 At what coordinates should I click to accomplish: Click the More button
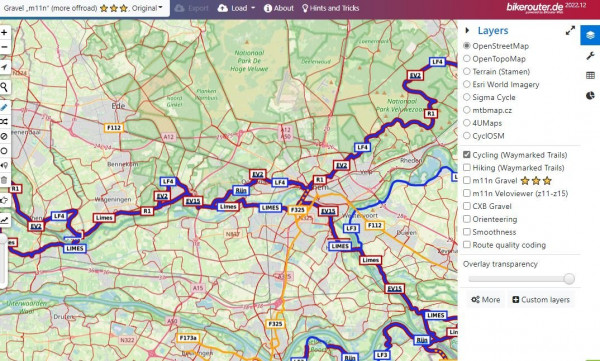pos(486,299)
